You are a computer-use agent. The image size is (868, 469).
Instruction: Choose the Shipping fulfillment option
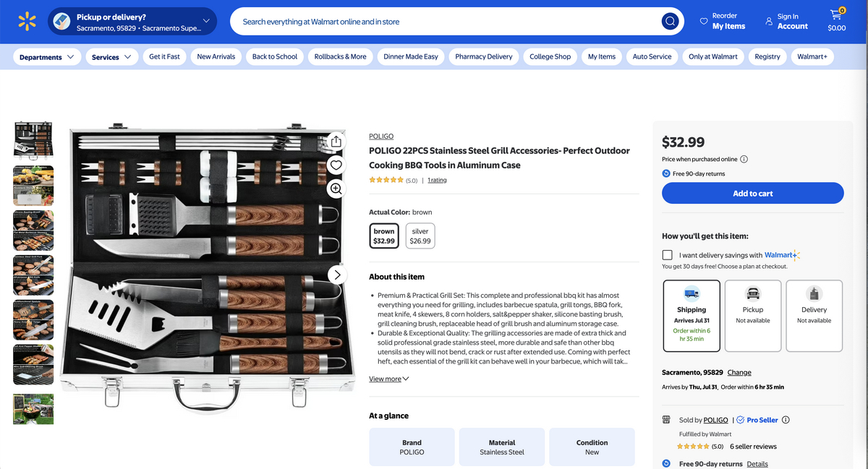pyautogui.click(x=692, y=316)
